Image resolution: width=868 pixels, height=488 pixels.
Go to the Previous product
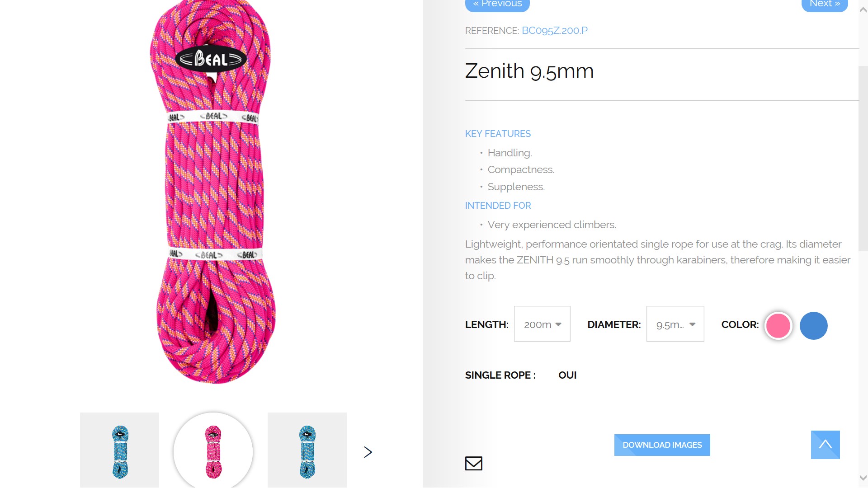[x=497, y=5]
